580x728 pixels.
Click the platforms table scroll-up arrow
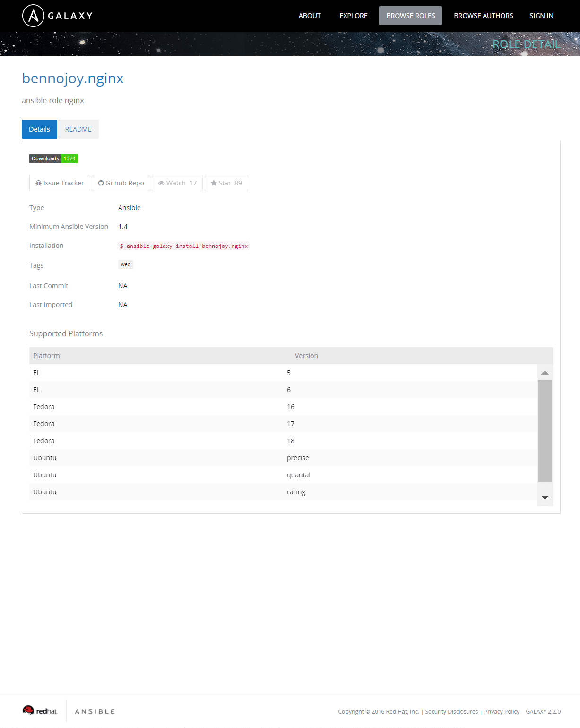(545, 373)
